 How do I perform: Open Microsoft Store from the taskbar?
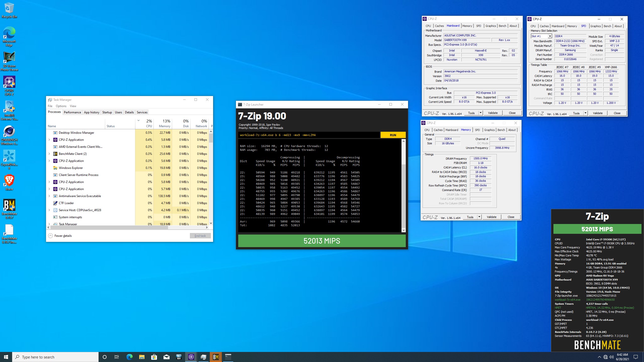[154, 357]
